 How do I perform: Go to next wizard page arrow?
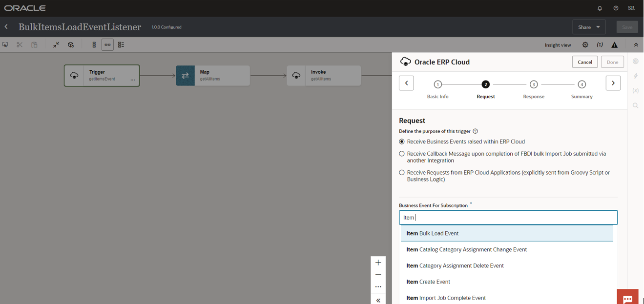point(613,83)
